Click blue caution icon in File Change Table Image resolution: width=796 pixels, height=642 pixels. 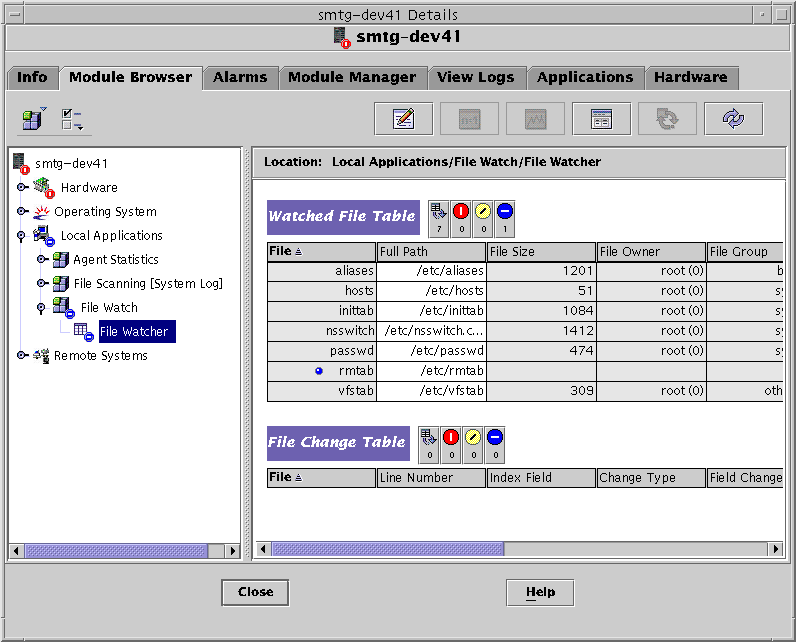click(495, 445)
